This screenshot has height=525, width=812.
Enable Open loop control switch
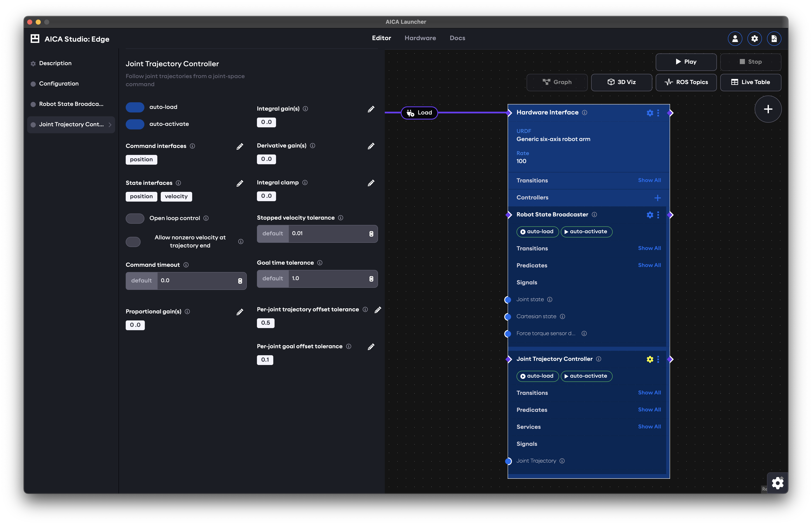[135, 218]
